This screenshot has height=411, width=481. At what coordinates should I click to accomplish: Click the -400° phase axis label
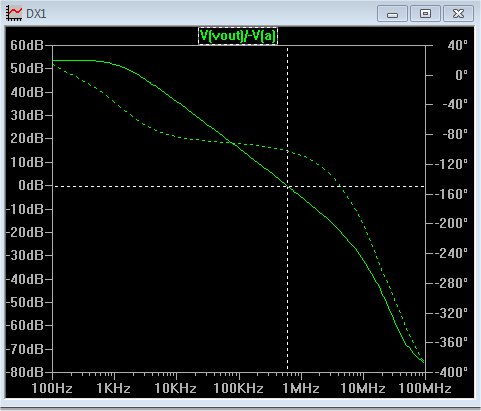pos(451,372)
